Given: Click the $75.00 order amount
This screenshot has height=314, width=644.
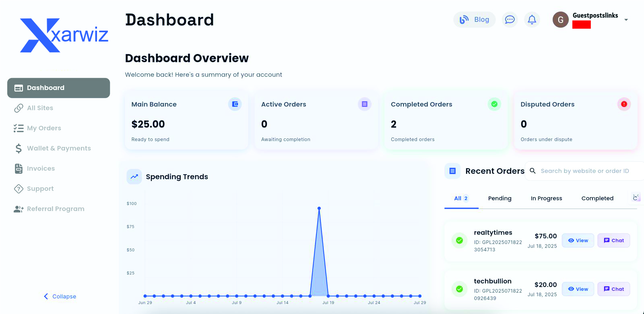Looking at the screenshot, I should point(546,236).
